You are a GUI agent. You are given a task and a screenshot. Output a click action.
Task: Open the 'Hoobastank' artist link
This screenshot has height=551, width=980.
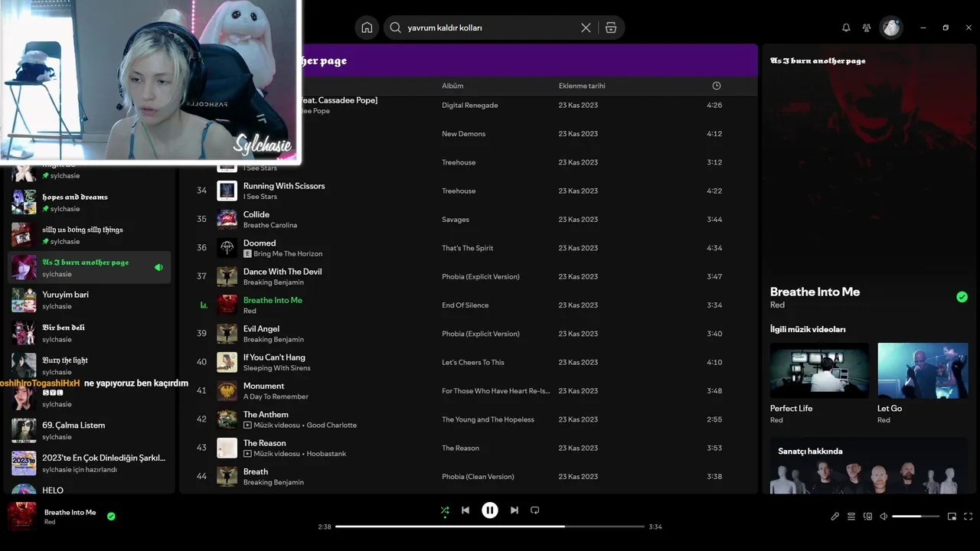326,454
